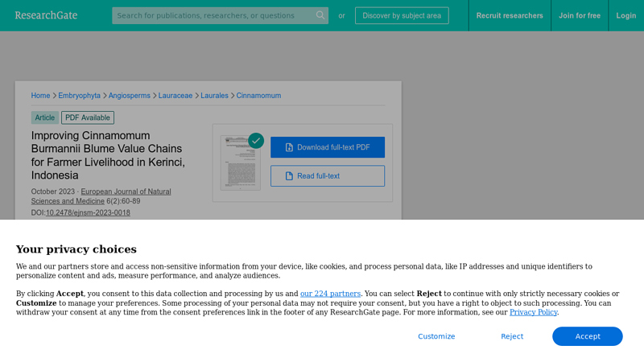Reject non-essential cookies

coord(512,336)
